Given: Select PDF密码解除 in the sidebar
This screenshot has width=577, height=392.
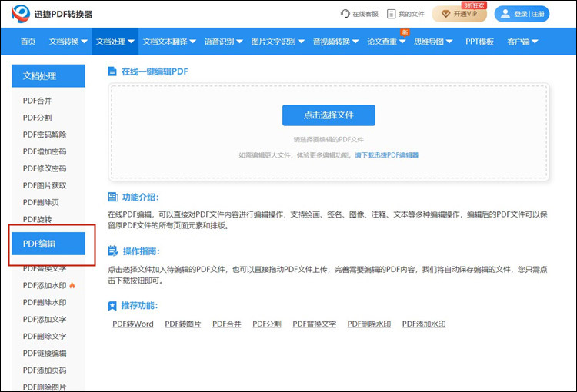Looking at the screenshot, I should pos(45,135).
